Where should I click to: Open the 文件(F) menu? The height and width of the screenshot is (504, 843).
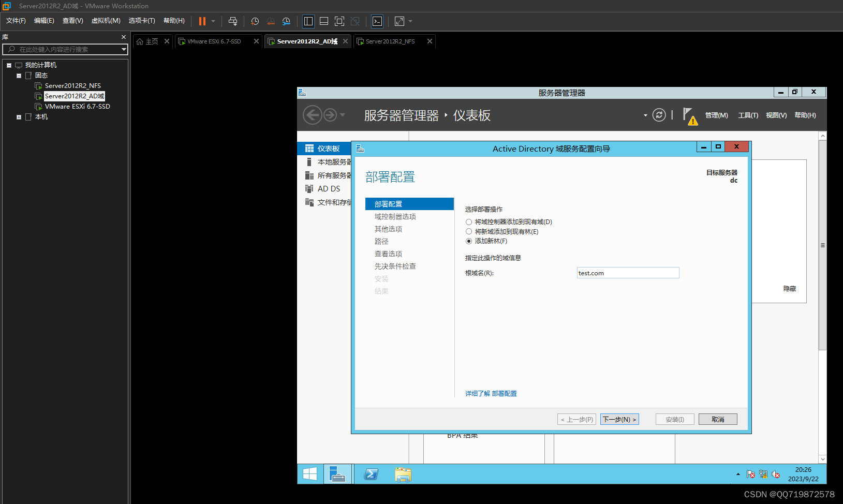pyautogui.click(x=16, y=21)
